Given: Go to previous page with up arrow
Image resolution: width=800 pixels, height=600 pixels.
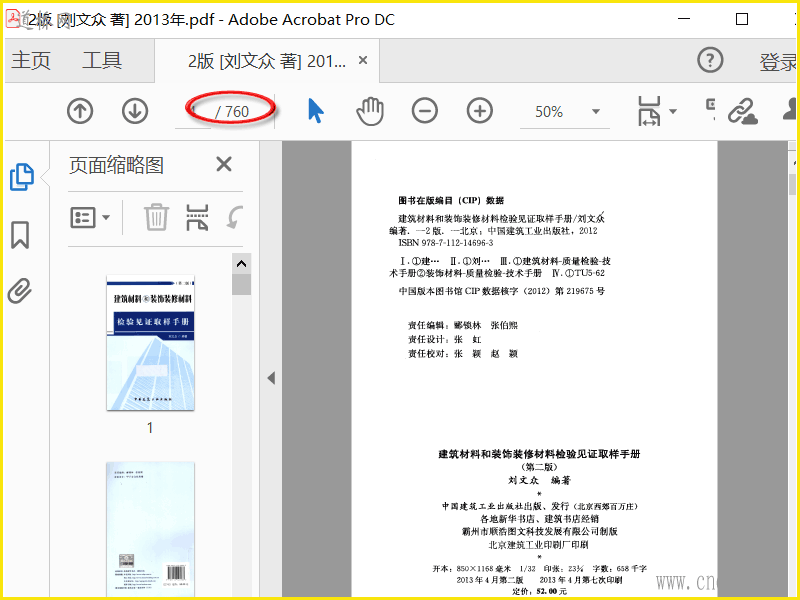Looking at the screenshot, I should click(x=80, y=111).
